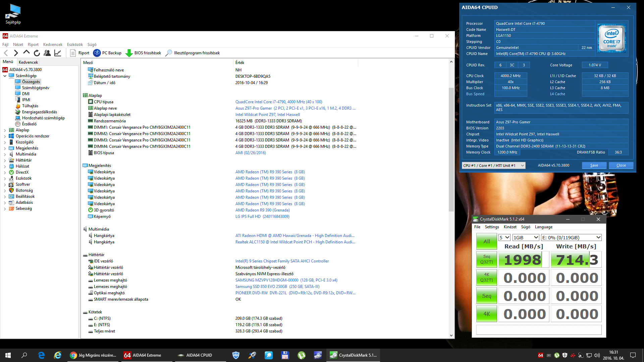Screen dimensions: 644x362
Task: Click the graph chart toolbar icon
Action: click(58, 53)
